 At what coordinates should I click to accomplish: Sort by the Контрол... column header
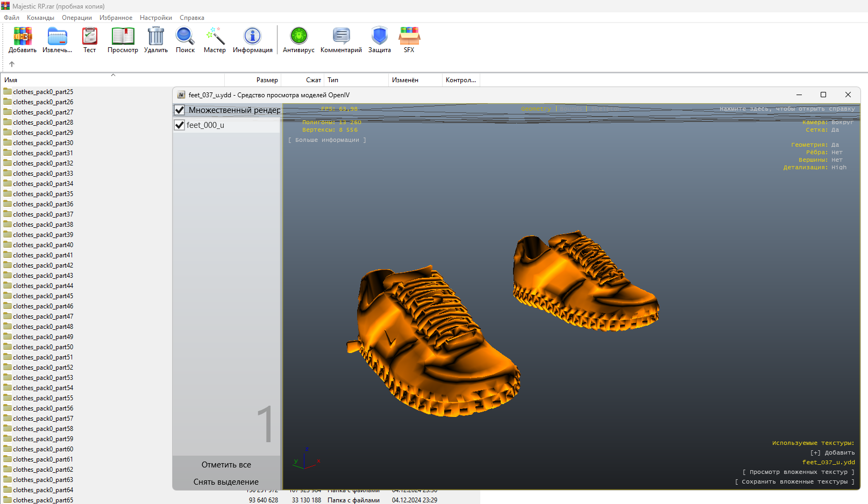(x=461, y=80)
